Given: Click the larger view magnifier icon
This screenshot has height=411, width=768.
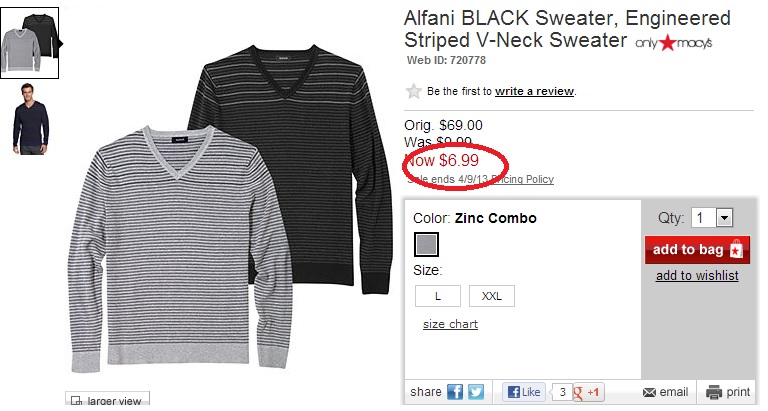Looking at the screenshot, I should (76, 401).
